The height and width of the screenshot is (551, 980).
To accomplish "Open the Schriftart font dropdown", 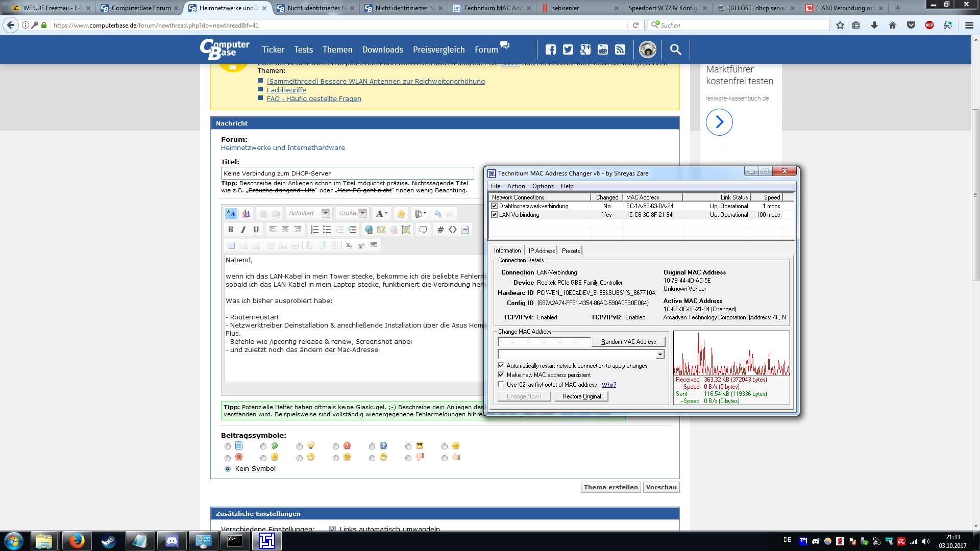I will pyautogui.click(x=326, y=213).
